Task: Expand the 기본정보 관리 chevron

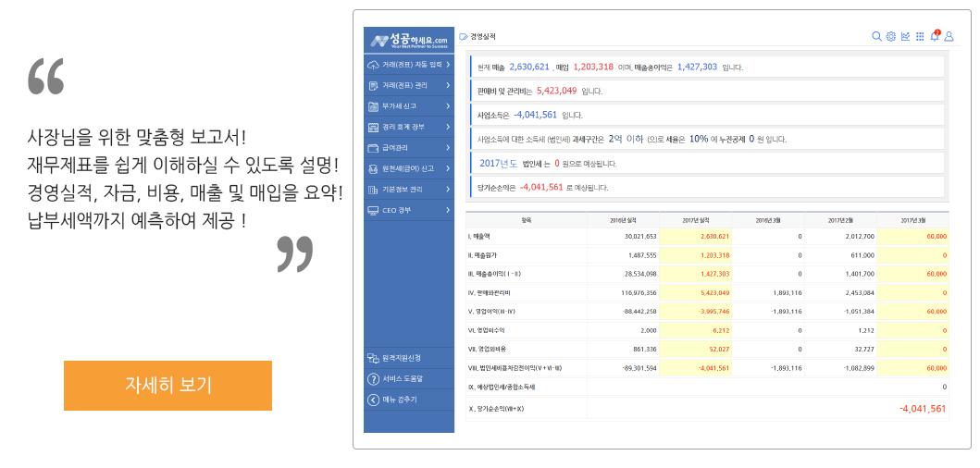Action: 448,190
